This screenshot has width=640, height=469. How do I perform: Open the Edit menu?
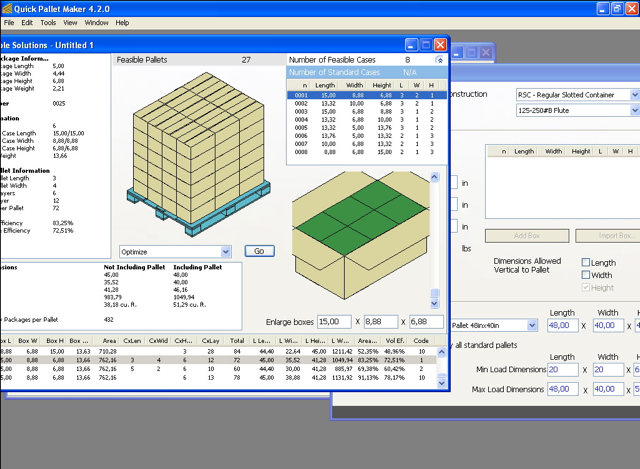click(x=27, y=23)
